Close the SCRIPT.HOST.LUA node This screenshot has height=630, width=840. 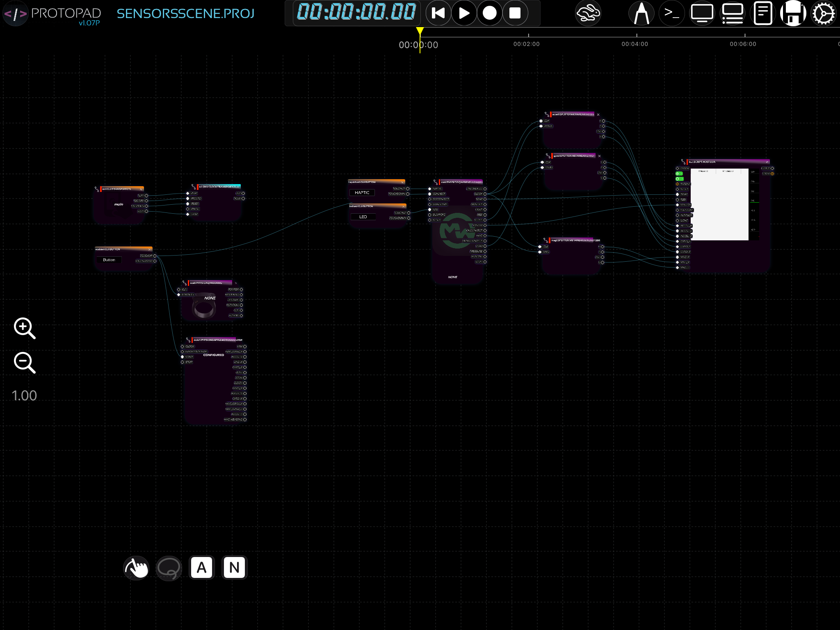coord(767,162)
